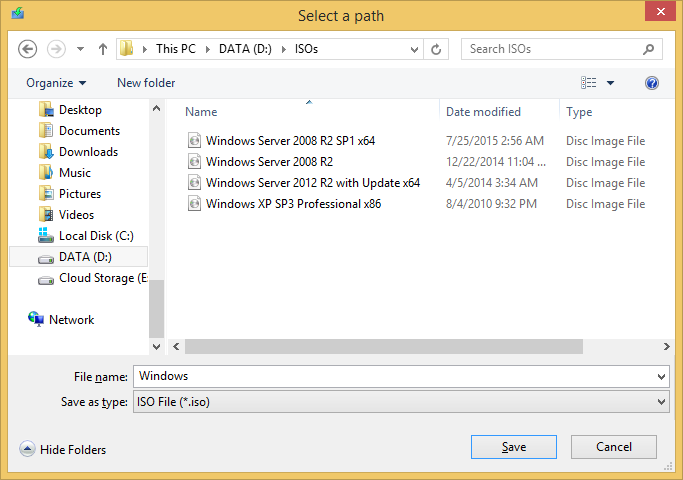Sort files by the Type column

(x=579, y=112)
